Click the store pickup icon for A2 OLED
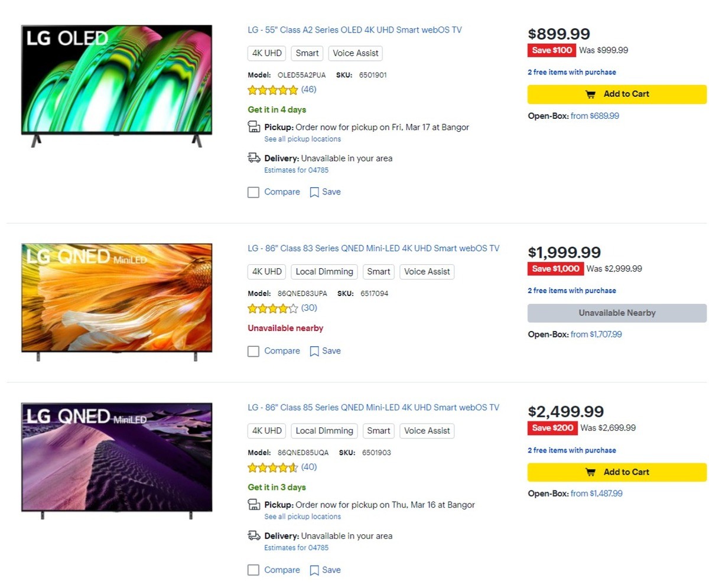 point(254,126)
